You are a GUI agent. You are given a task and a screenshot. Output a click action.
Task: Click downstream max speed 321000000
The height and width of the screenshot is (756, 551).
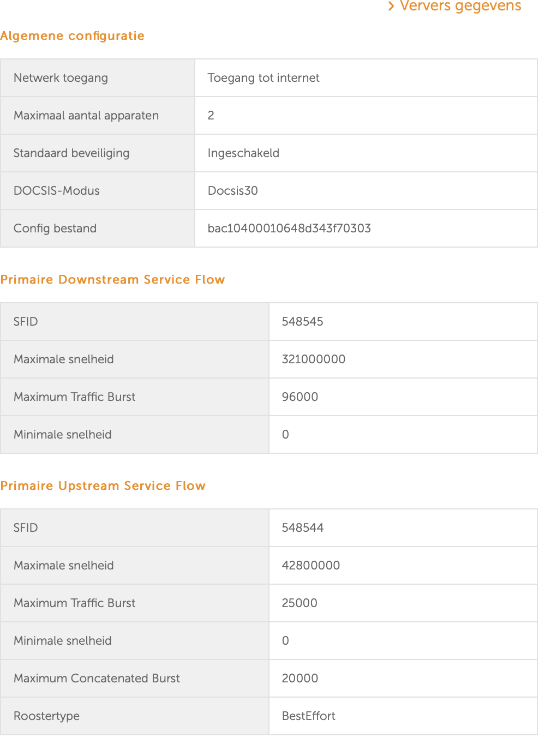coord(314,359)
